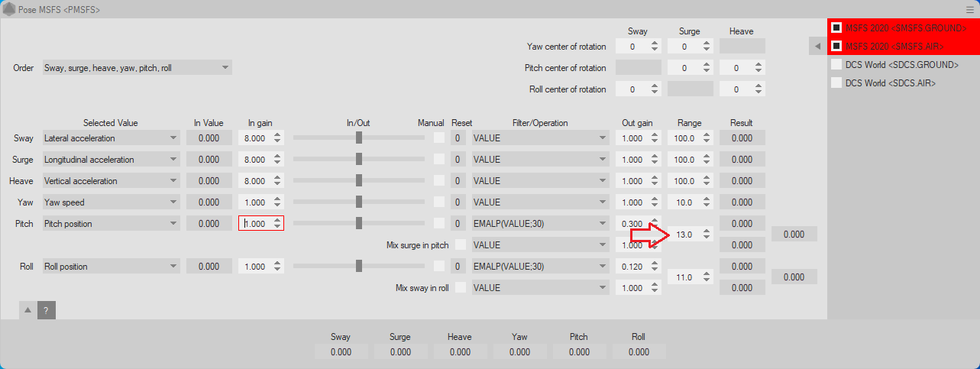Click the Pose MSFS app logo icon
Viewport: 980px width, 369px height.
(x=9, y=9)
